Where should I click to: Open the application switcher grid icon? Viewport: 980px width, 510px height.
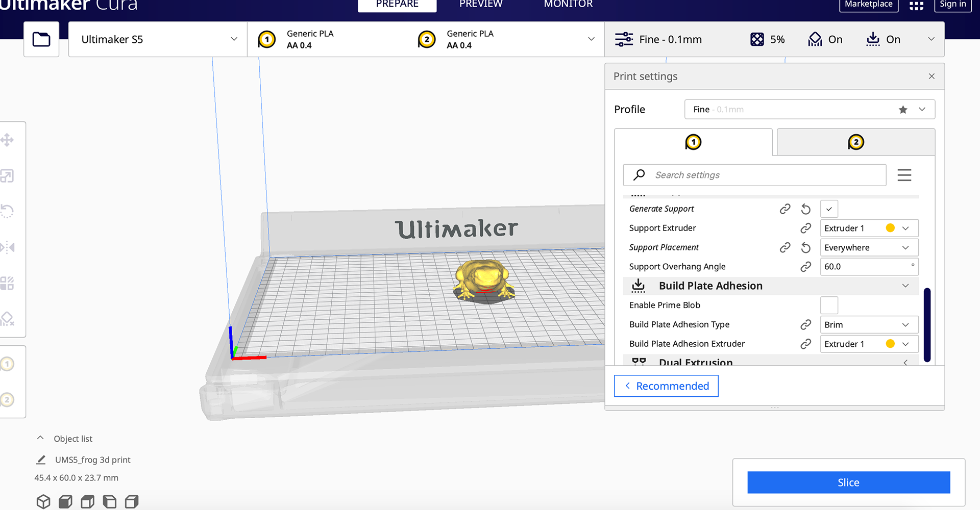point(916,5)
